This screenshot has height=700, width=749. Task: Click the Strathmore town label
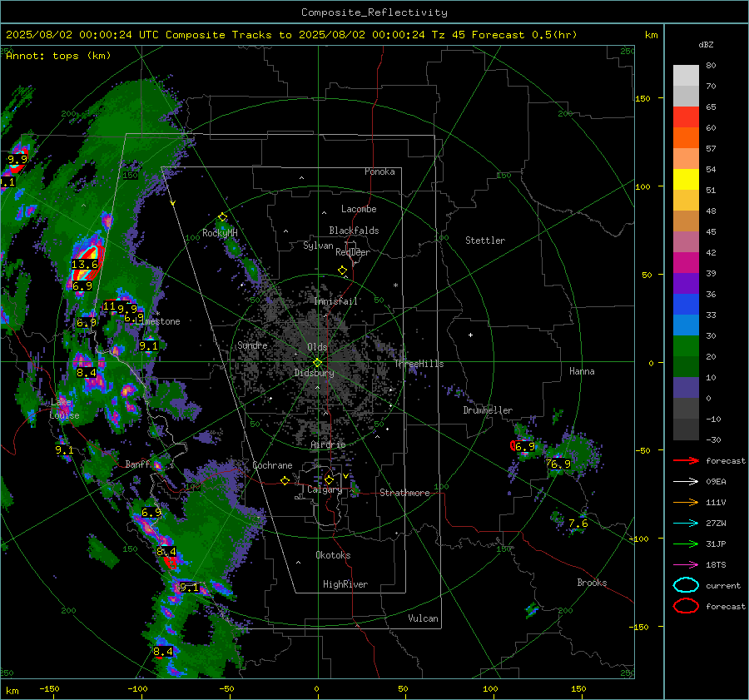[x=404, y=493]
